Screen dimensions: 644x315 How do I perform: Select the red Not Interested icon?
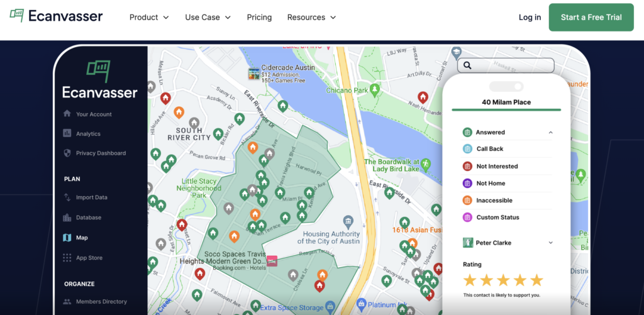click(x=467, y=167)
